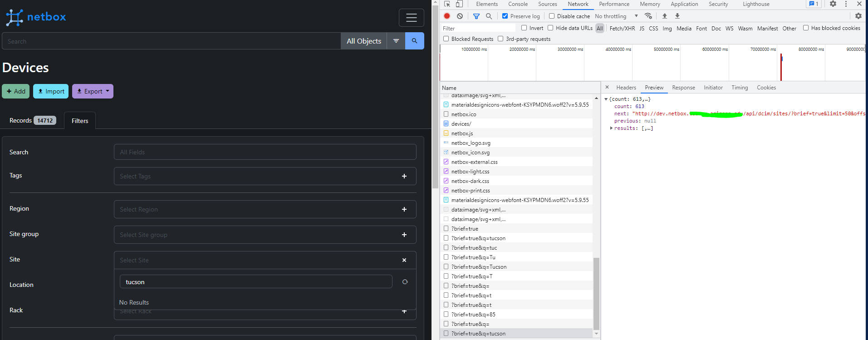Open DevTools settings gear icon

click(x=833, y=4)
